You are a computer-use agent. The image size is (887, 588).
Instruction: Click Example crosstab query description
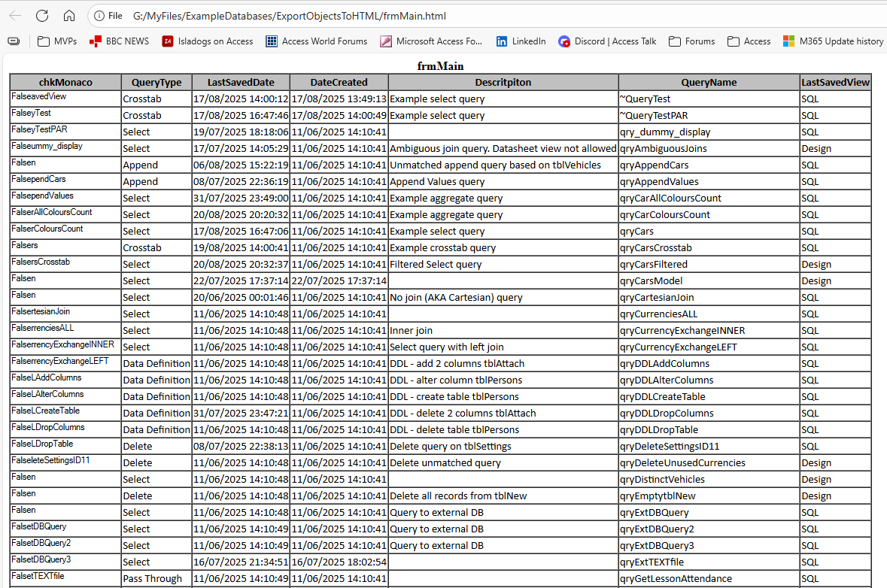[503, 247]
